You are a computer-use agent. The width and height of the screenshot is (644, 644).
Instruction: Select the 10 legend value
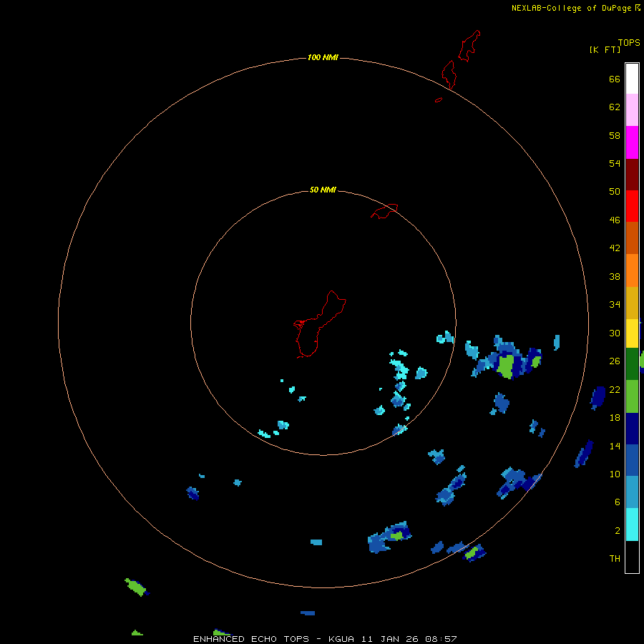(x=615, y=474)
